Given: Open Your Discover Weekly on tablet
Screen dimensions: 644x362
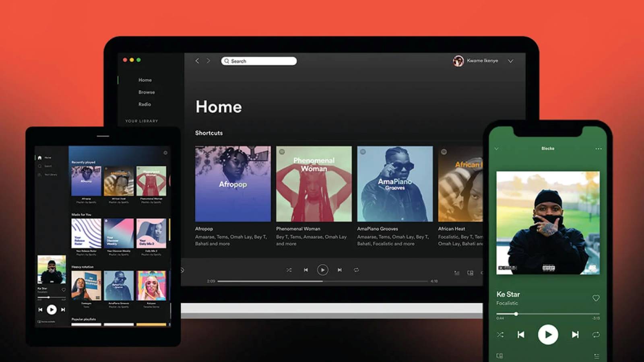Looking at the screenshot, I should coord(119,233).
